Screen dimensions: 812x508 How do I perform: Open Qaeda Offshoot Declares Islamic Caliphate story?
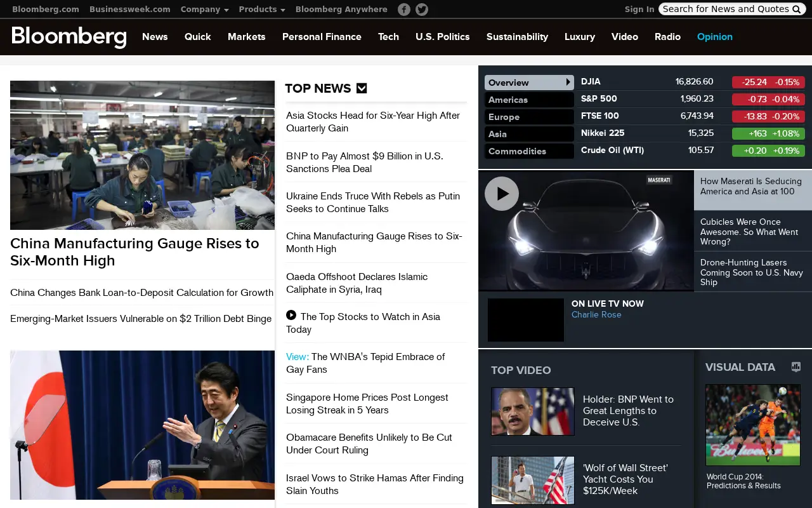[357, 283]
